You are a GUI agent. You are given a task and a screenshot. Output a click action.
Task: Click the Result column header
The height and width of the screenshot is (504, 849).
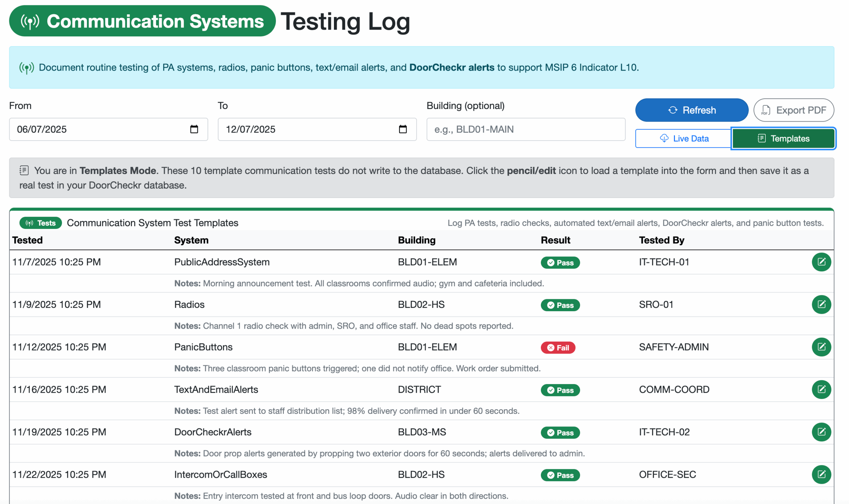click(555, 240)
